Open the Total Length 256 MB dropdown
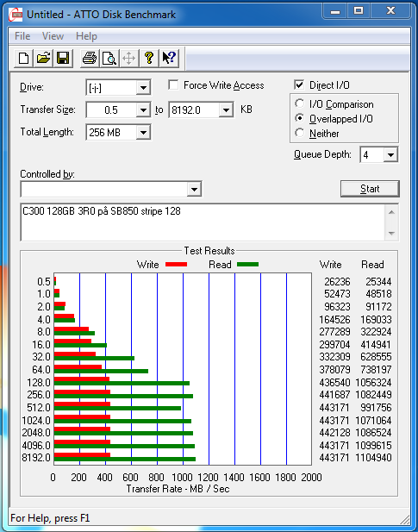 point(143,132)
